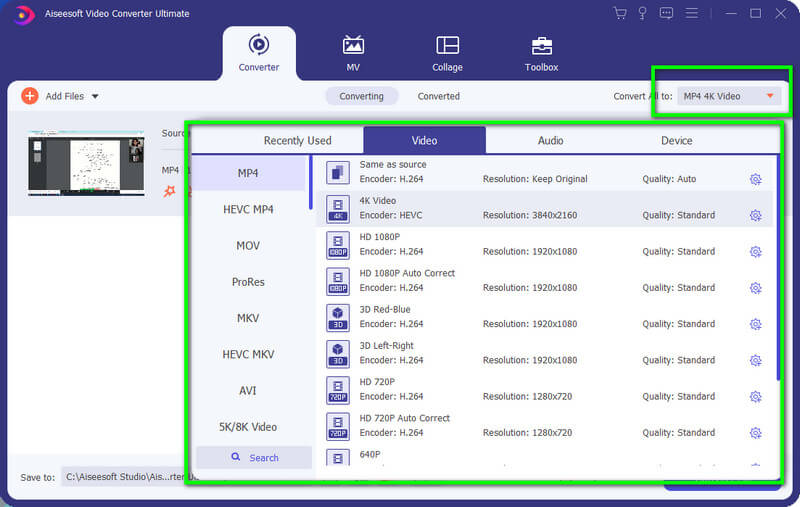The height and width of the screenshot is (507, 800).
Task: Open settings gear for 4K Video preset
Action: pyautogui.click(x=755, y=215)
